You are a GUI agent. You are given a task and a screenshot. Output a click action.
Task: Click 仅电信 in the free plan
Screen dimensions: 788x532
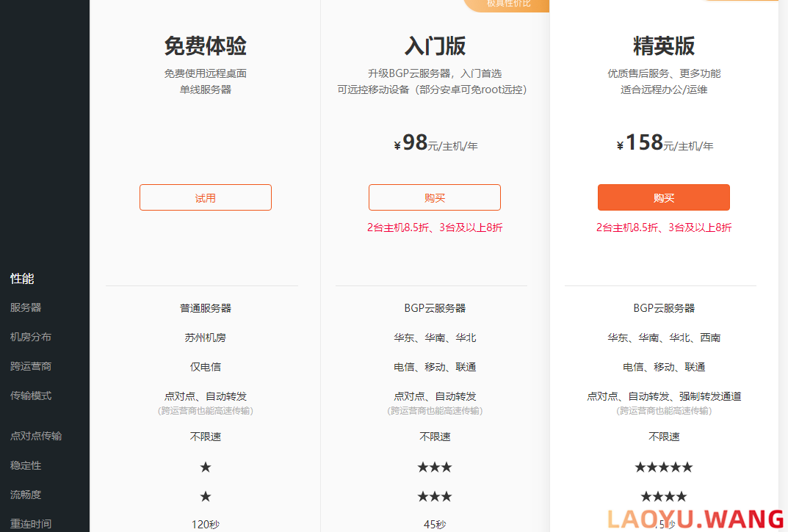point(206,367)
